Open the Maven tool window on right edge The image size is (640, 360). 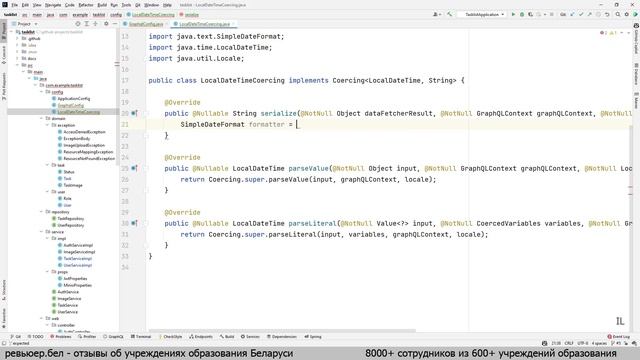(636, 100)
